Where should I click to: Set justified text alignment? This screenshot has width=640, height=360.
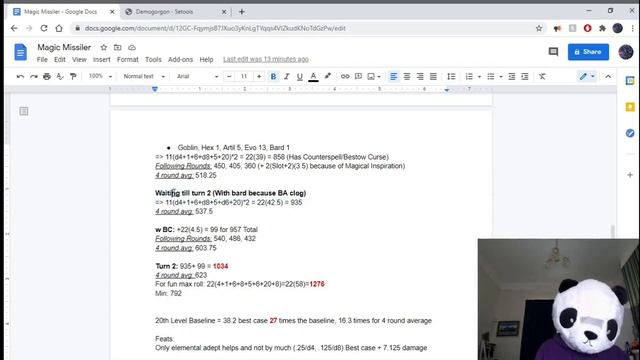click(x=433, y=76)
